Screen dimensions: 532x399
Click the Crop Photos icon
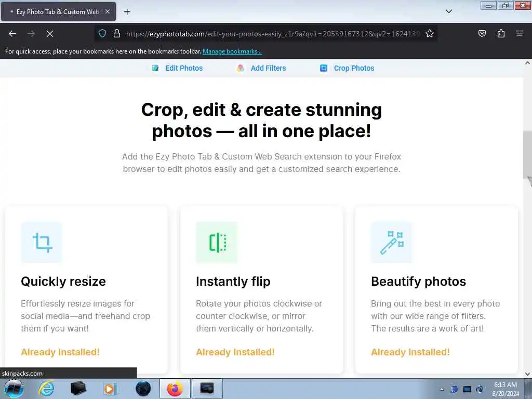324,68
